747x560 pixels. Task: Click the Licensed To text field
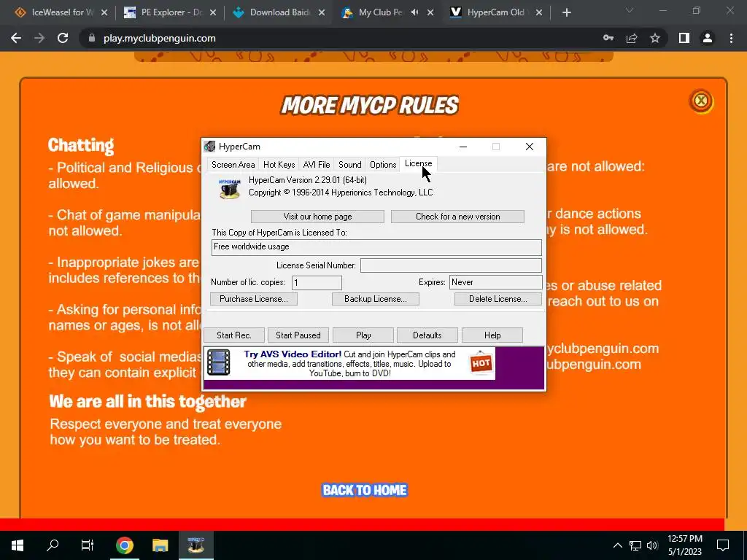coord(376,247)
